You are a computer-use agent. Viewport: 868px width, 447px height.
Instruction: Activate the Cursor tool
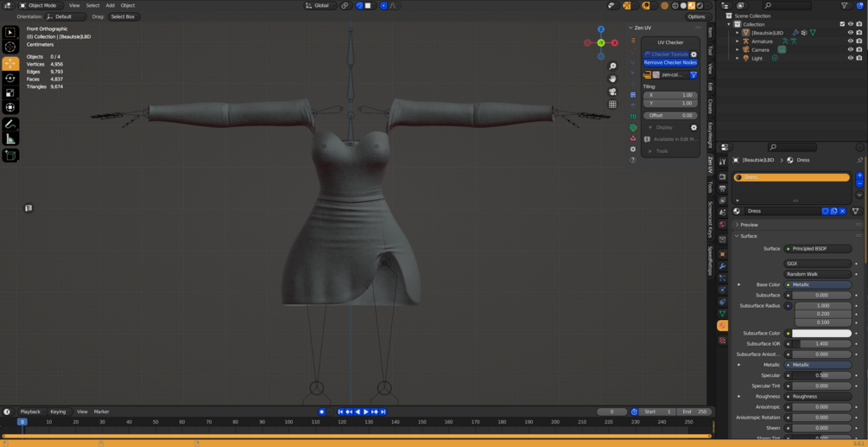click(x=10, y=48)
